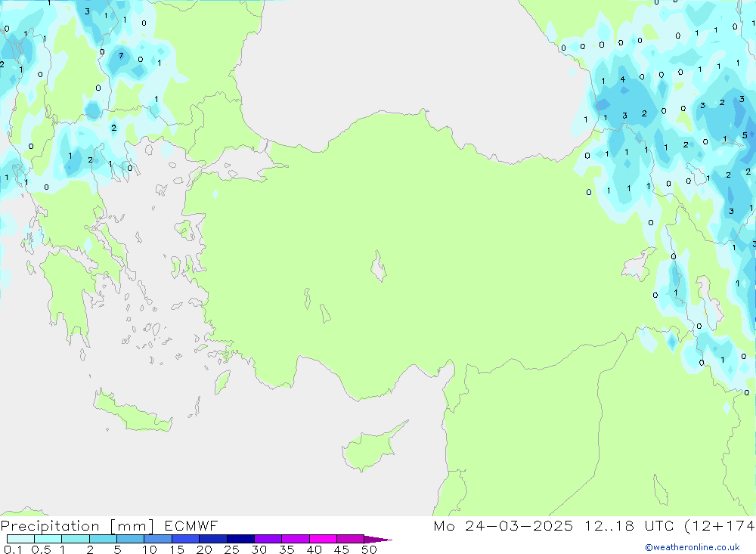756x554 pixels.
Task: Pick the legend swatch between 15 and 20
Action: click(x=186, y=539)
